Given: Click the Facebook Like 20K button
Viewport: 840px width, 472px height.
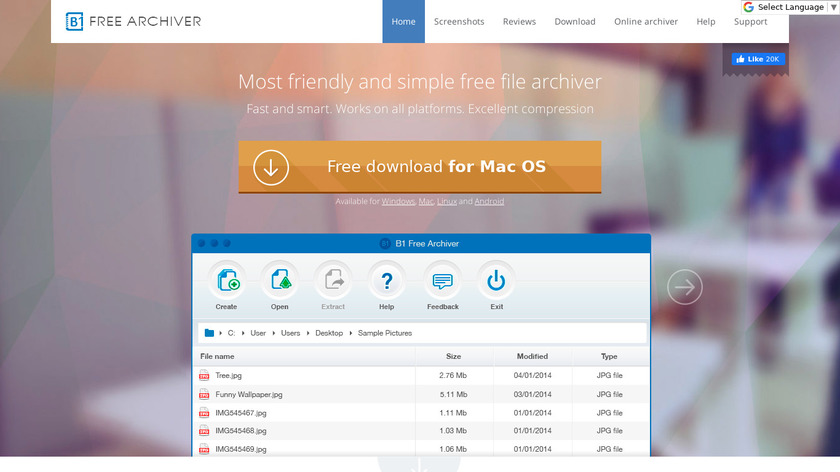Looking at the screenshot, I should click(x=758, y=59).
